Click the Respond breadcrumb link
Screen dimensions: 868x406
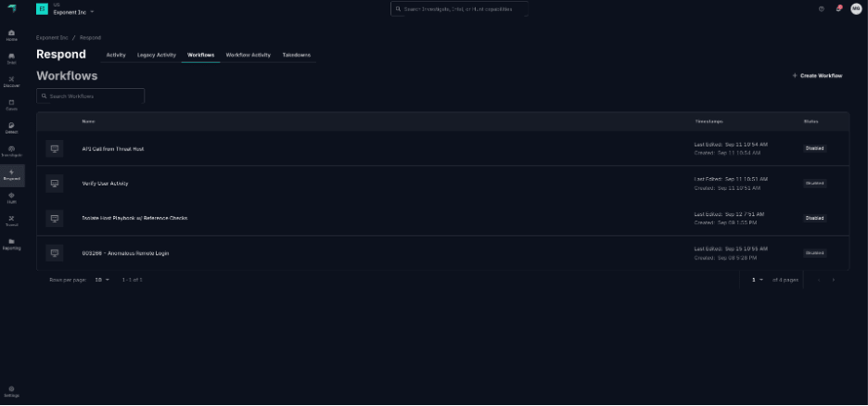(x=90, y=38)
